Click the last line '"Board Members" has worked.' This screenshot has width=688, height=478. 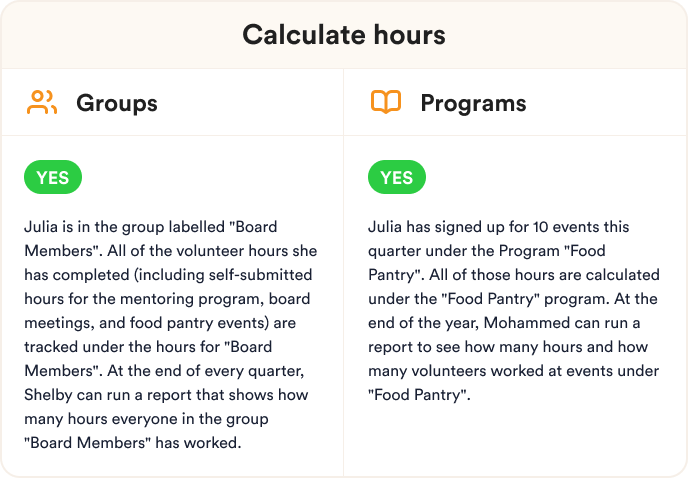(133, 442)
